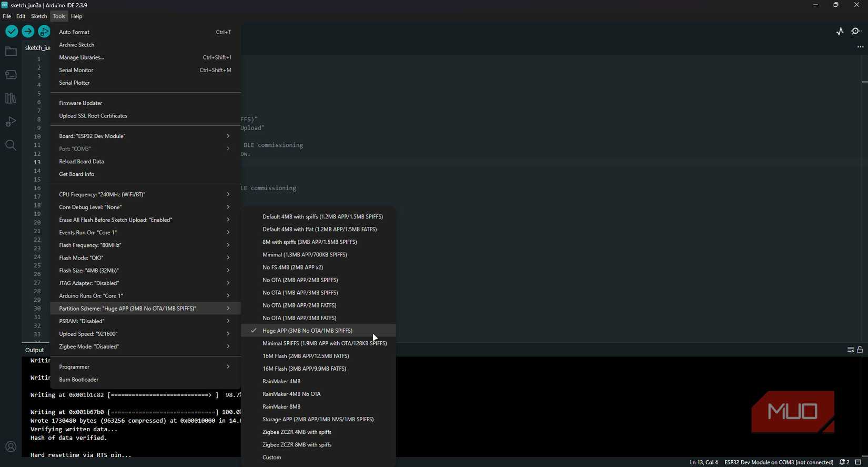
Task: Select Storage APP (2MB APP/1MB NVS/1MB SPIFFS)
Action: tap(318, 420)
